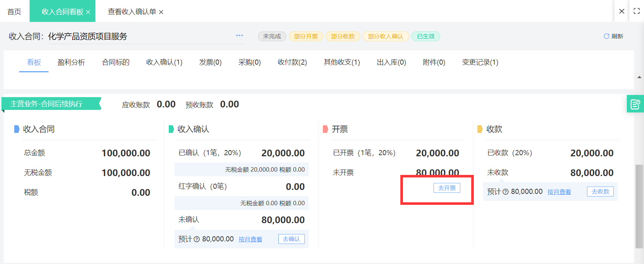Close the 查看收入确认单 tab
The image size is (644, 264).
[161, 12]
